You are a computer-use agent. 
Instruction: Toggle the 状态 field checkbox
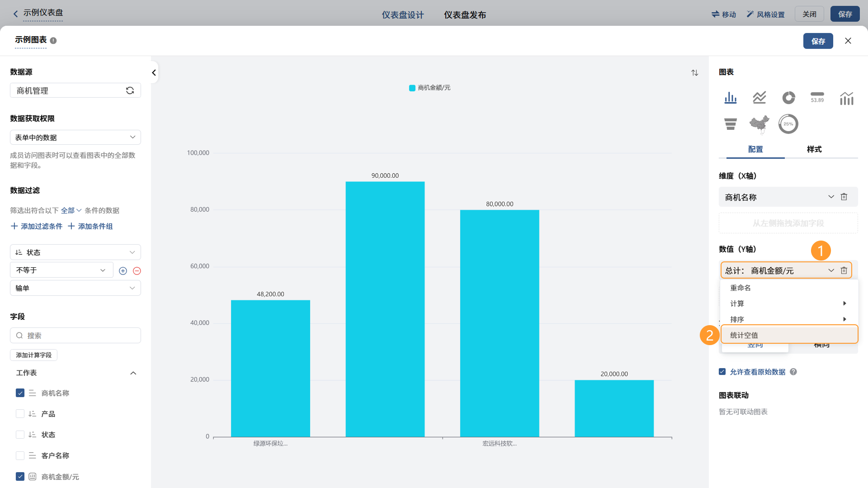(20, 435)
